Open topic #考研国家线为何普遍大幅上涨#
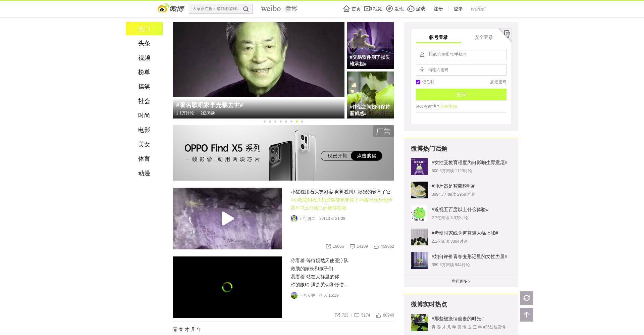This screenshot has height=335, width=644. click(x=465, y=233)
